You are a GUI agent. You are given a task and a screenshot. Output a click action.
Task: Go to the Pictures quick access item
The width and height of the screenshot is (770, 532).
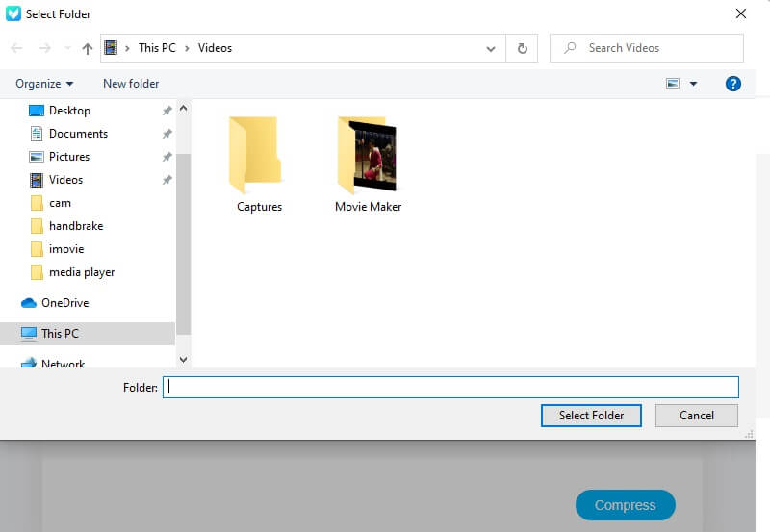click(69, 157)
